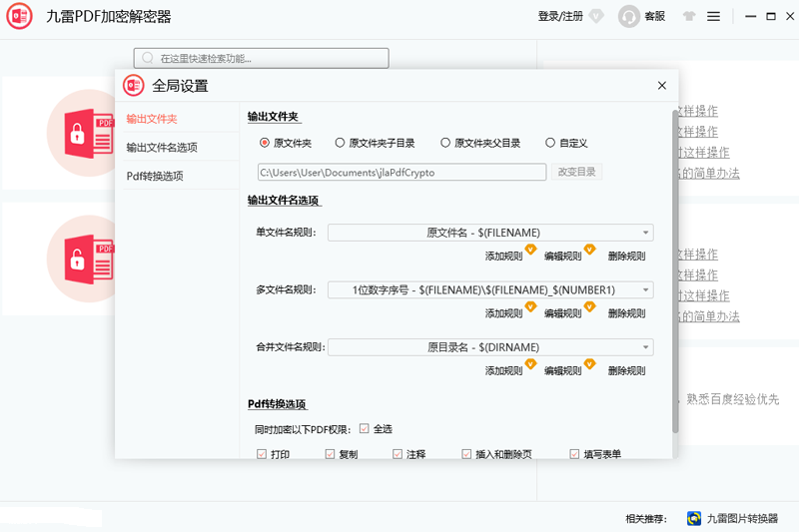Click VIP badge next to 合并文件名规则 添加规则

(530, 364)
